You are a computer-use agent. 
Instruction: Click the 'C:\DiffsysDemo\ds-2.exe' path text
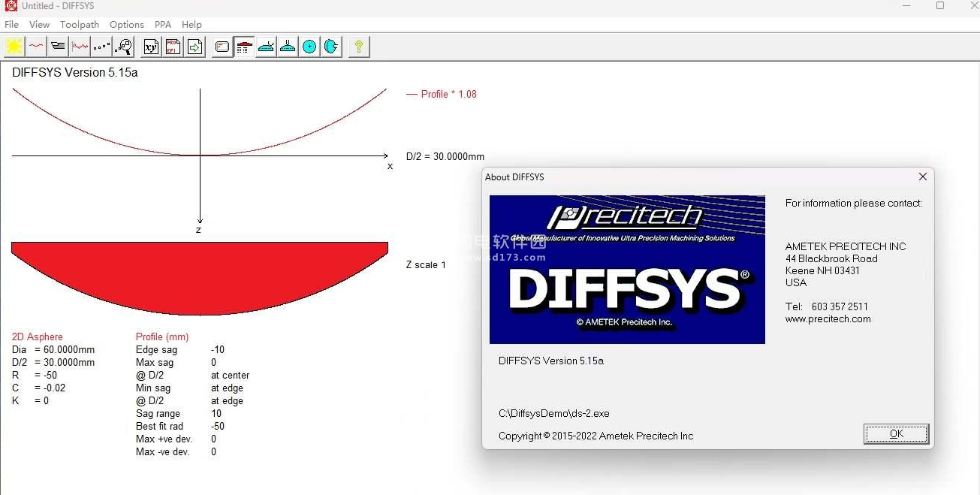tap(554, 414)
